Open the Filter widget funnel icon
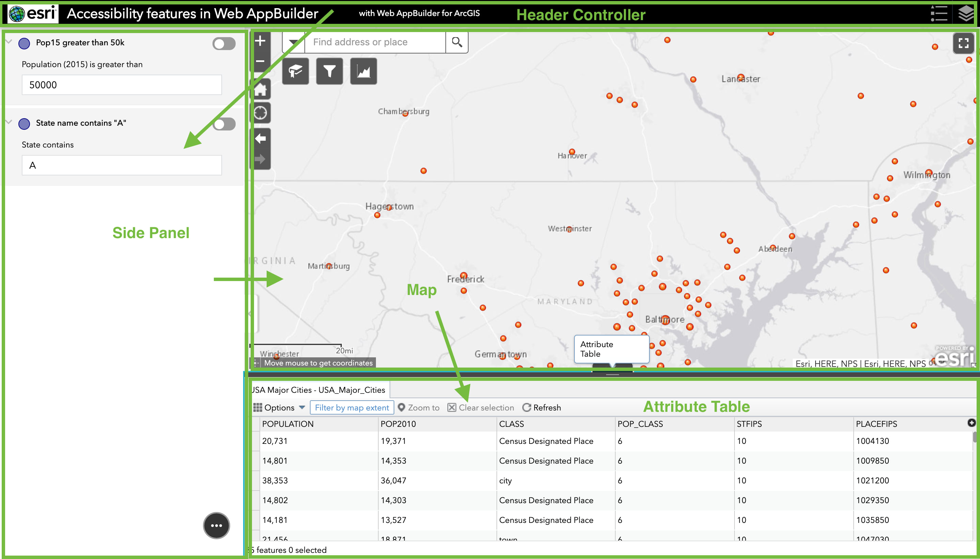This screenshot has width=980, height=559. click(329, 72)
